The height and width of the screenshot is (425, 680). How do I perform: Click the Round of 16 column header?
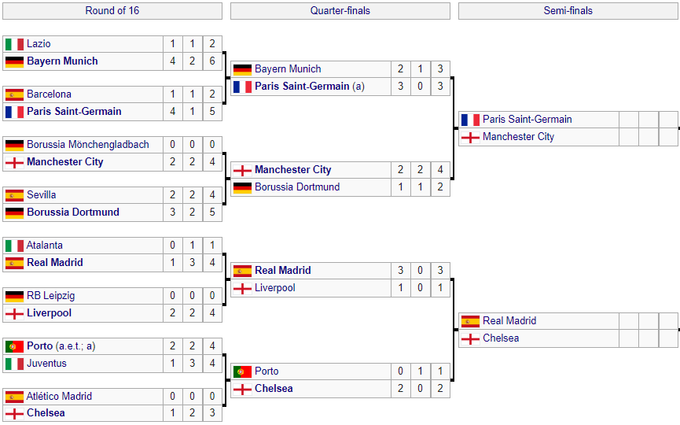[112, 11]
